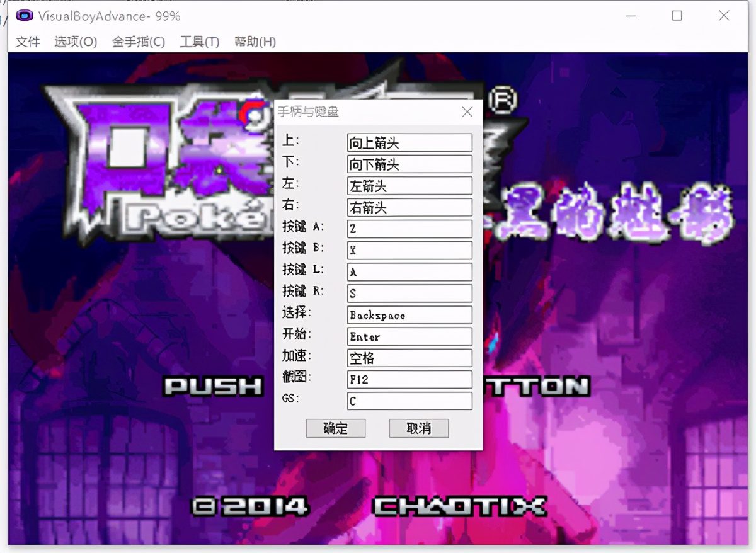Open the 选项(O) menu
The image size is (756, 553).
tap(76, 42)
